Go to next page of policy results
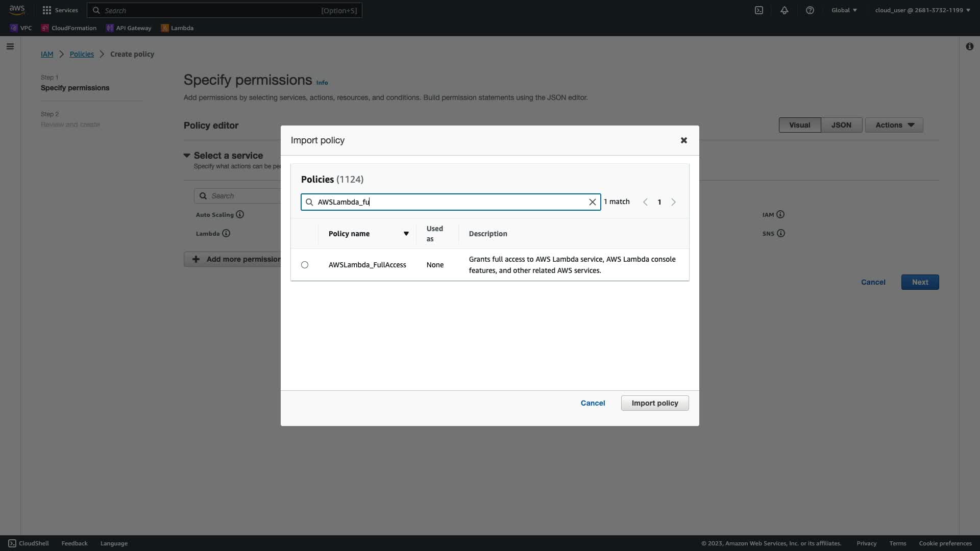This screenshot has width=980, height=551. (673, 202)
